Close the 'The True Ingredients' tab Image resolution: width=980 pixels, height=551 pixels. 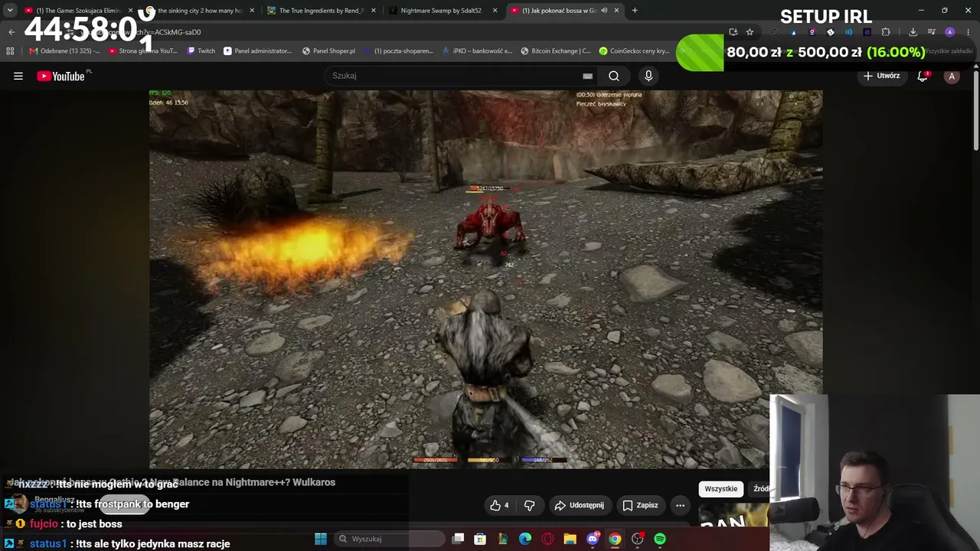(374, 11)
